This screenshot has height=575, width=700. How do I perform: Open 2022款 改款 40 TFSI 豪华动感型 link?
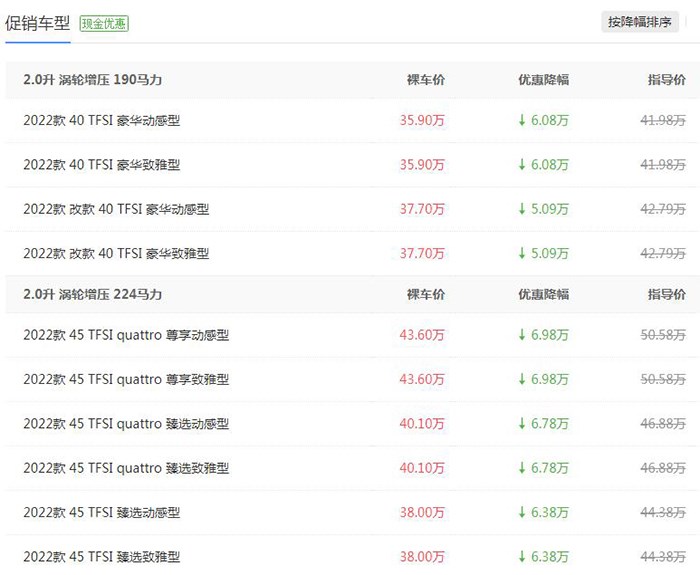tap(116, 209)
